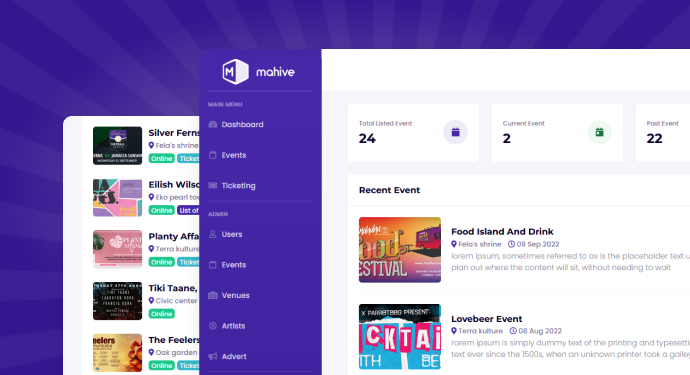Click the green calendar icon on Current Event
This screenshot has height=375, width=690.
coord(599,132)
